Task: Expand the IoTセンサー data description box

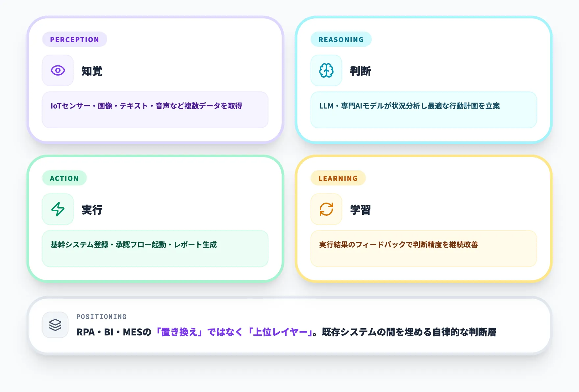Action: [156, 110]
